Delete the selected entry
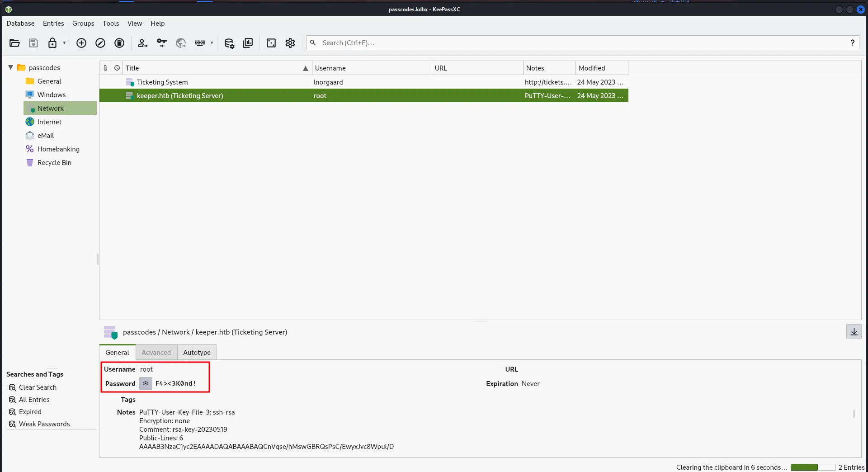Image resolution: width=868 pixels, height=472 pixels. [x=119, y=43]
